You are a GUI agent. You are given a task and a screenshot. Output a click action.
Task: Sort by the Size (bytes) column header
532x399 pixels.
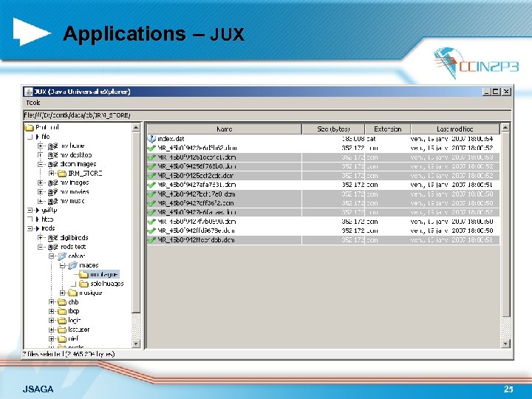pos(333,129)
